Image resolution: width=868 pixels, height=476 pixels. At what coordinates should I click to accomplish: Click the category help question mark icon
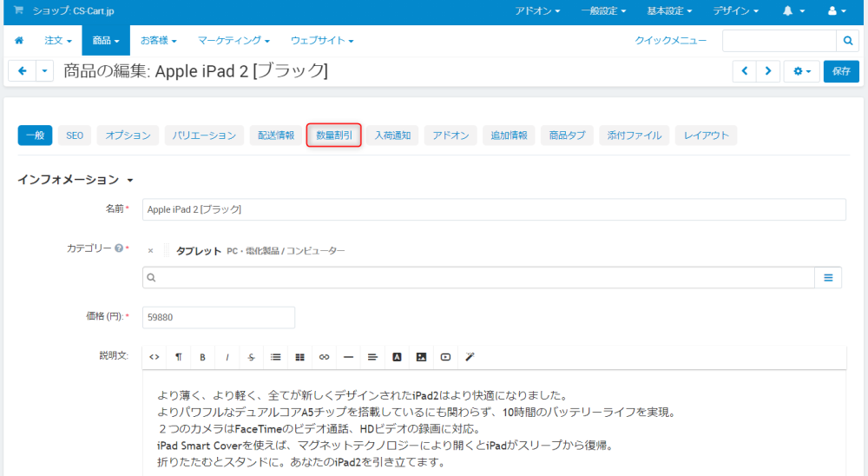[x=118, y=248]
